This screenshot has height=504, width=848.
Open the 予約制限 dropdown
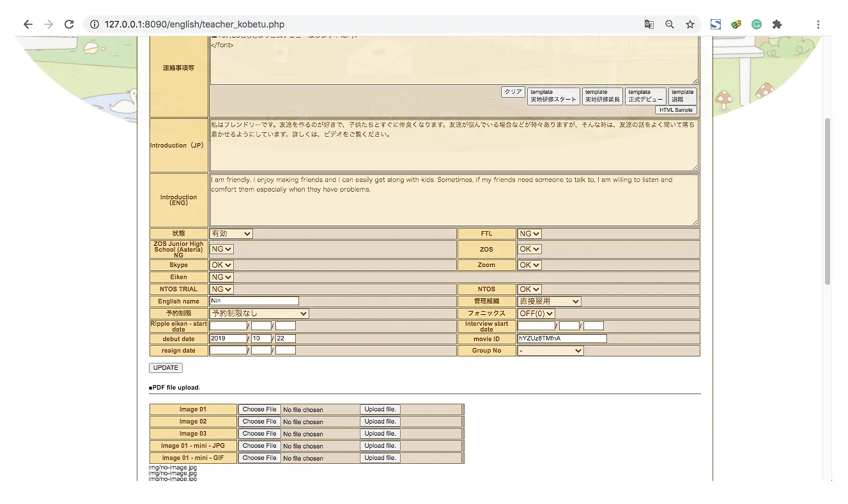click(259, 314)
